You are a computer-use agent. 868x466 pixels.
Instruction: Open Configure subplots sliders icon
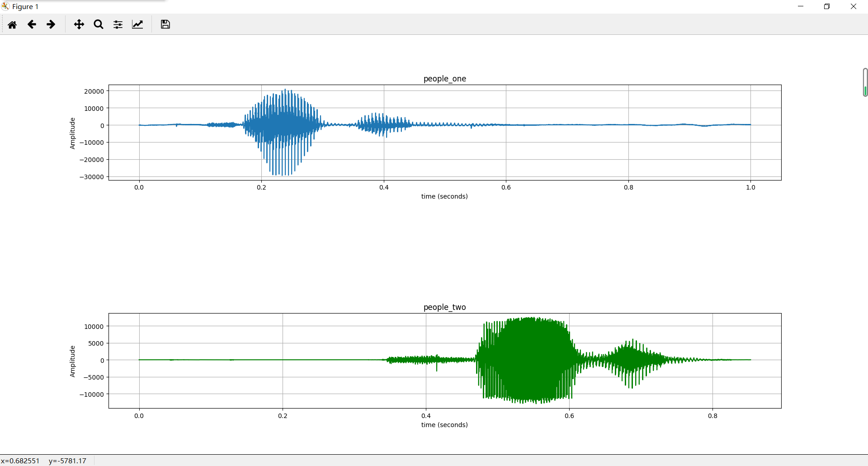[x=118, y=24]
